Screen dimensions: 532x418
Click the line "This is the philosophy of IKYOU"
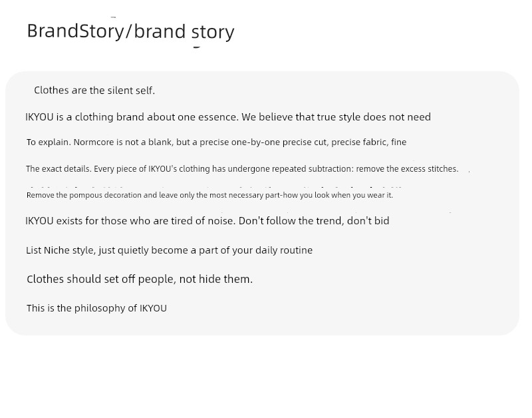pyautogui.click(x=96, y=308)
